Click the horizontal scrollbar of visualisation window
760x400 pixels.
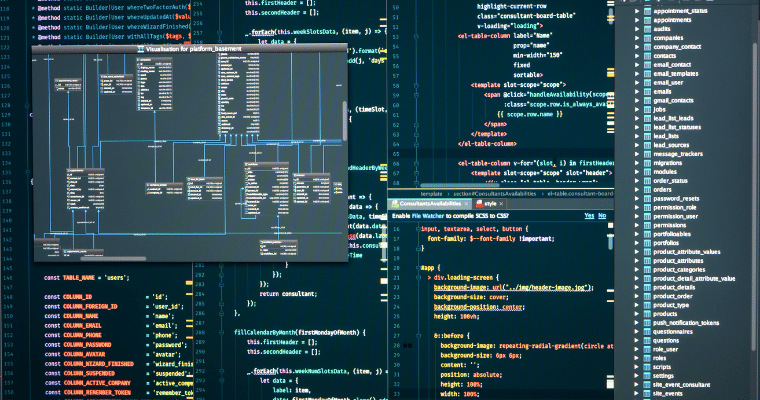[113, 258]
